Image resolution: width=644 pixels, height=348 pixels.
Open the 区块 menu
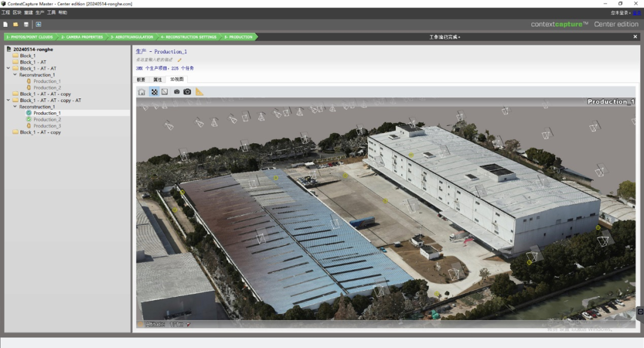[17, 13]
